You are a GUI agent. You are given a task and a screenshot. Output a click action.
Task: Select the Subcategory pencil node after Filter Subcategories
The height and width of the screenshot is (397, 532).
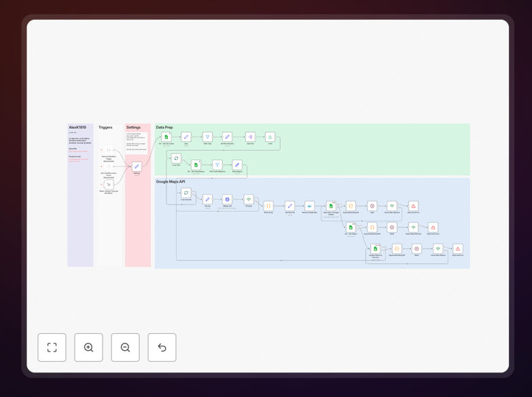237,165
